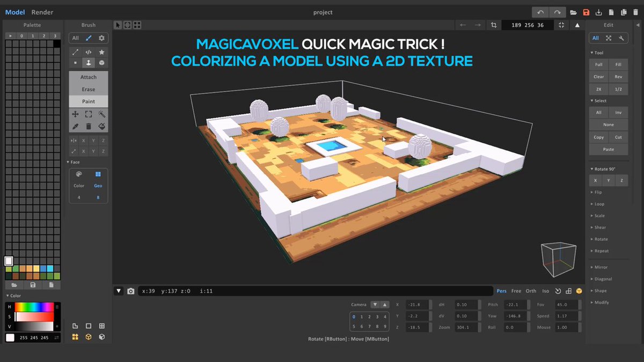644x362 pixels.
Task: Undo the last action
Action: 540,12
